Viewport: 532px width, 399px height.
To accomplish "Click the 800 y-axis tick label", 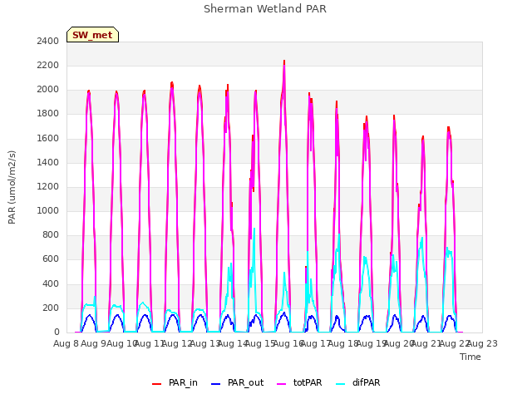I will 51,234.
